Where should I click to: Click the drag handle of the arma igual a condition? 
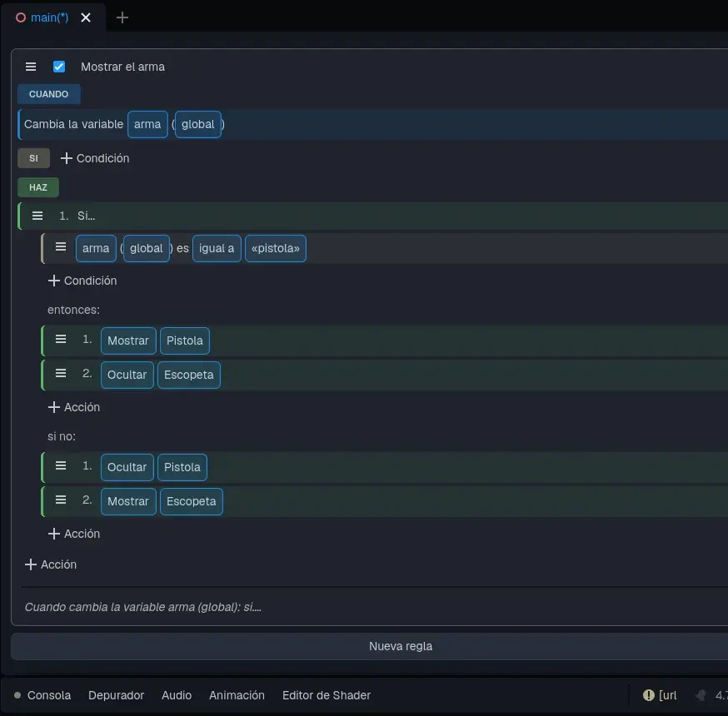point(60,247)
